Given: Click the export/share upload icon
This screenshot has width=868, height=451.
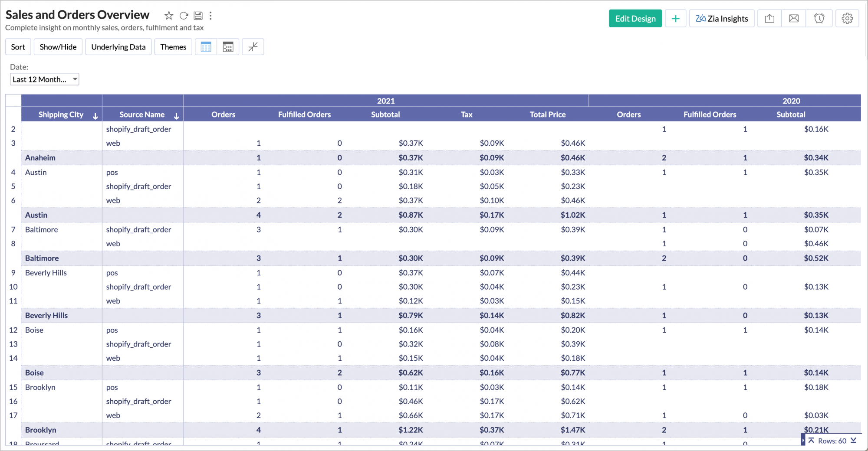Looking at the screenshot, I should coord(769,19).
